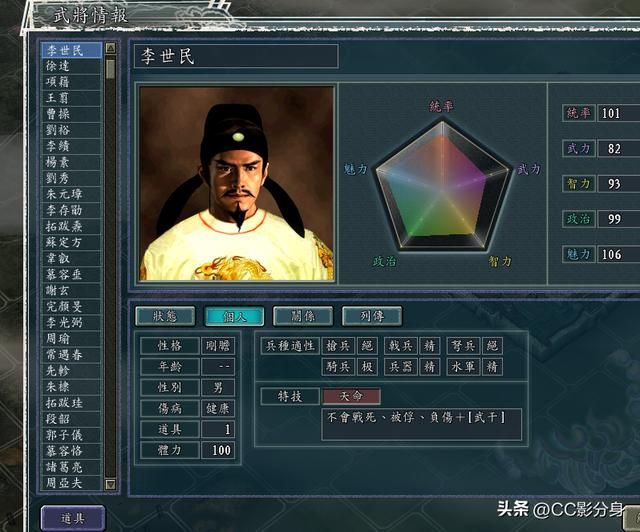The image size is (640, 532).
Task: Switch to the 列傳 tab
Action: point(372,316)
